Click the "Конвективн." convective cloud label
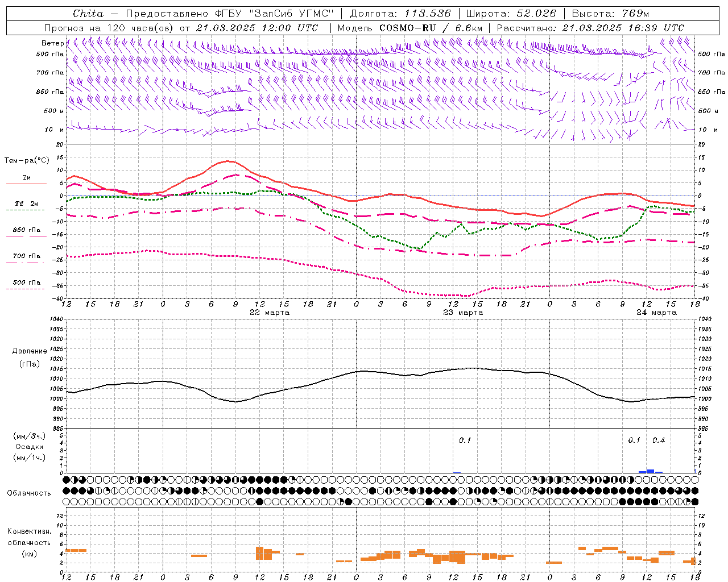This screenshot has width=728, height=582. (30, 531)
